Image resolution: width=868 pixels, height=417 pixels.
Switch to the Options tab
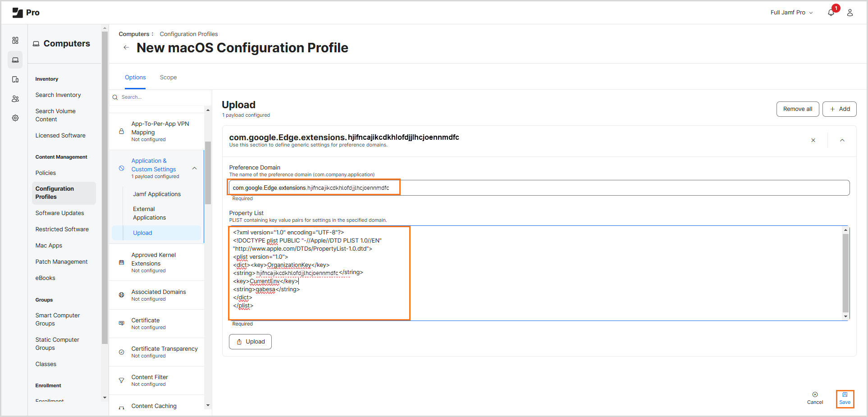coord(135,78)
